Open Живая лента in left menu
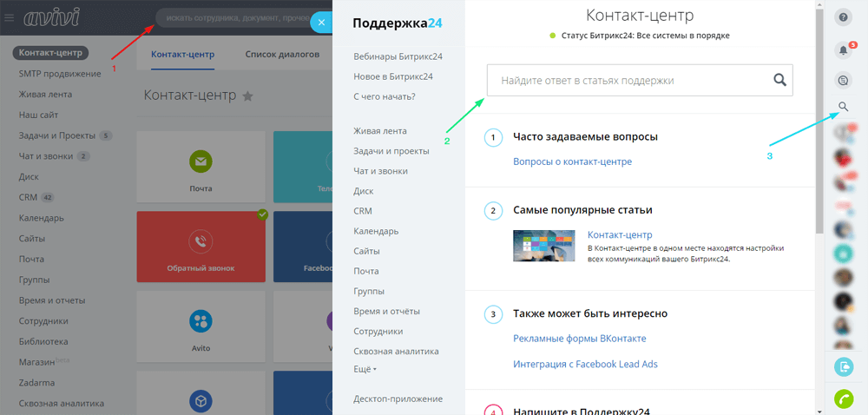 (45, 95)
